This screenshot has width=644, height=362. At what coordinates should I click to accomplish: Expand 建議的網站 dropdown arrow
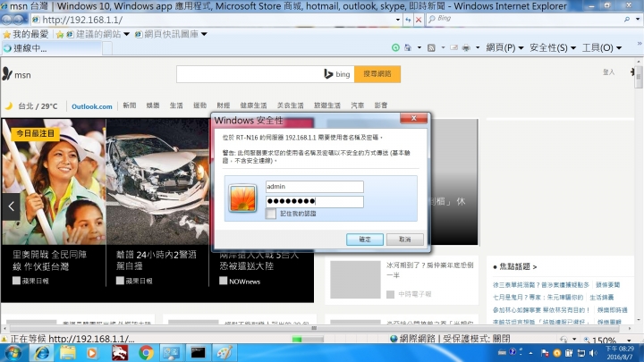(x=126, y=34)
